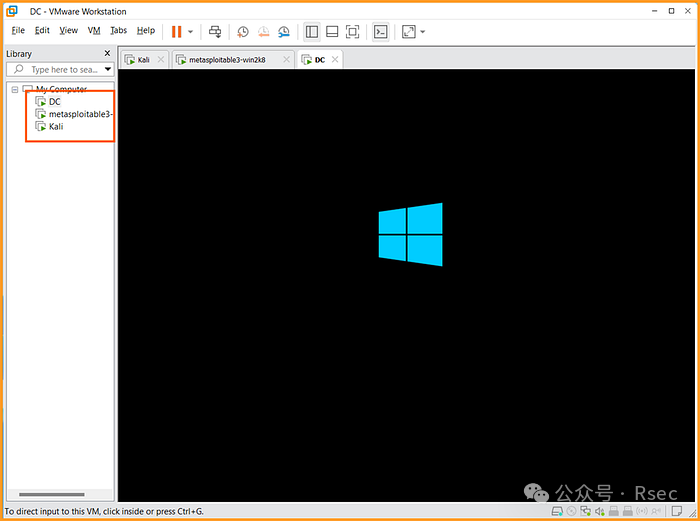The height and width of the screenshot is (521, 700).
Task: Click the library search input field
Action: [x=62, y=70]
